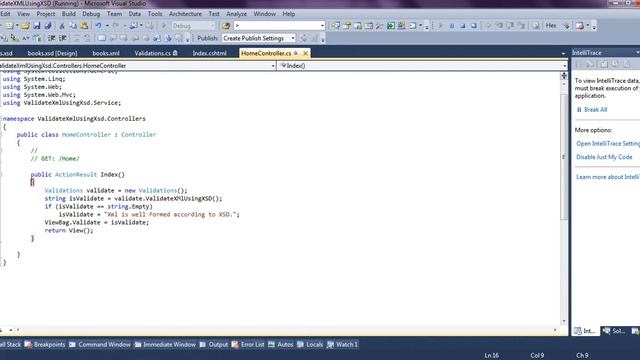Close the HomeController.cs tab
The image size is (640, 360).
(x=305, y=53)
